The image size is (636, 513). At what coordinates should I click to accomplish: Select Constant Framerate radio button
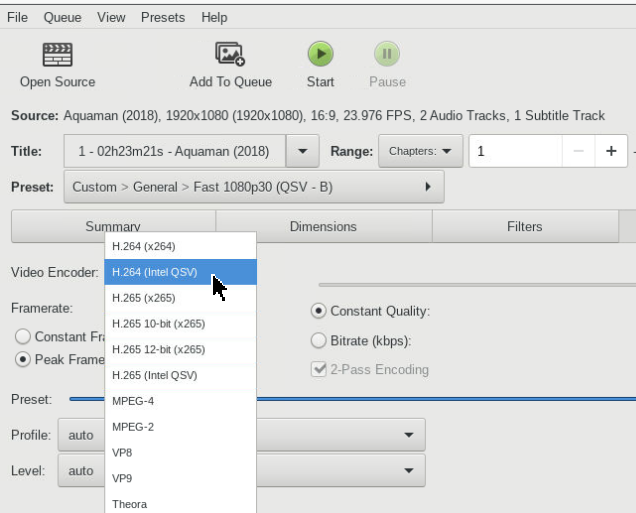[x=23, y=337]
